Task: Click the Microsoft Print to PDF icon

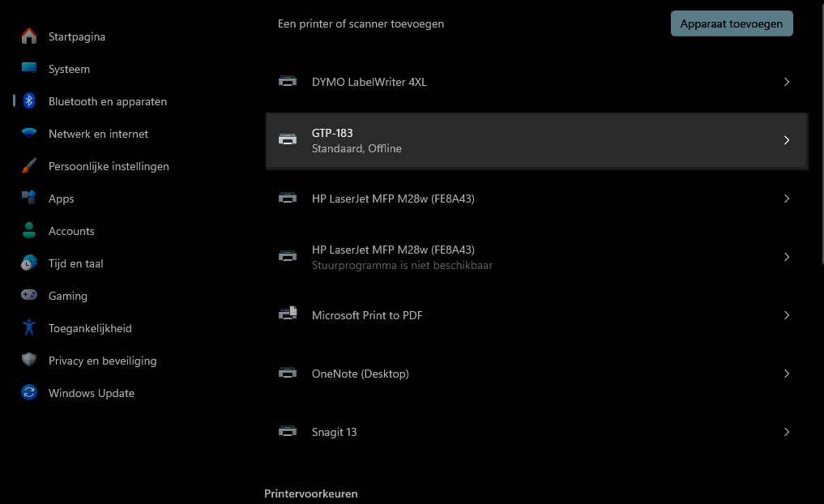Action: 288,315
